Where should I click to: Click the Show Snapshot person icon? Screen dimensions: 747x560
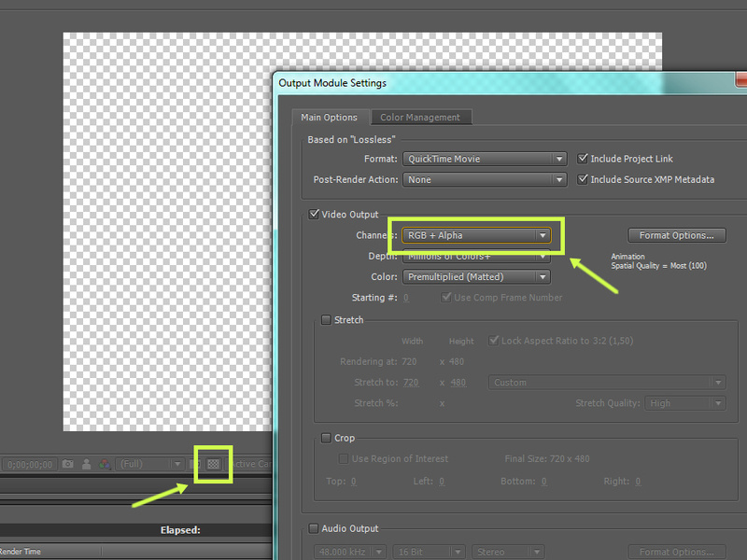point(86,464)
